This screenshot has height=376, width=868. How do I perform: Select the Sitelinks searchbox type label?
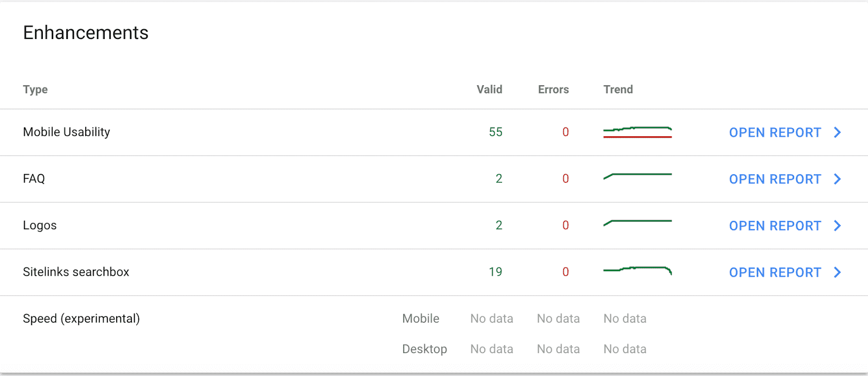76,272
